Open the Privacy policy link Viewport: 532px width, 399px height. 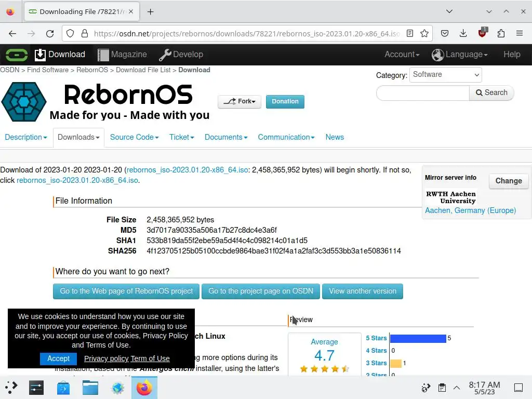pyautogui.click(x=107, y=358)
